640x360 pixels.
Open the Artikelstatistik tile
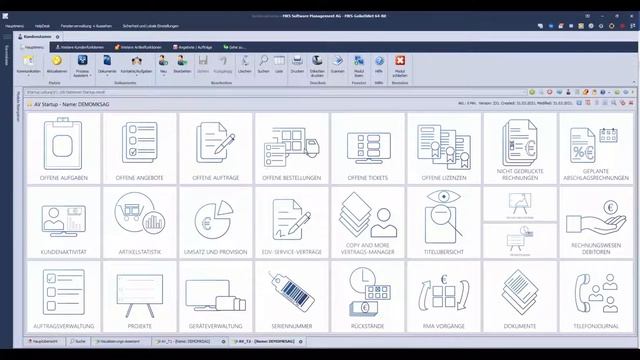[x=140, y=223]
